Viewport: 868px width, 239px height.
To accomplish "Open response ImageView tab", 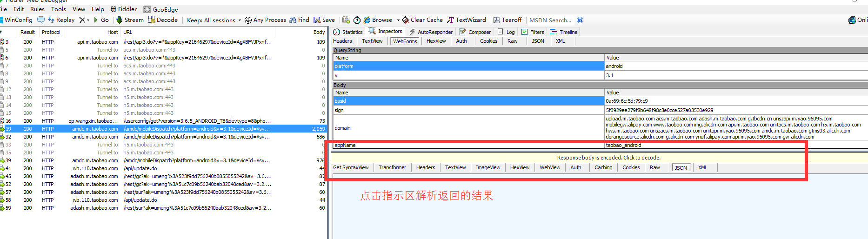I will click(x=488, y=167).
